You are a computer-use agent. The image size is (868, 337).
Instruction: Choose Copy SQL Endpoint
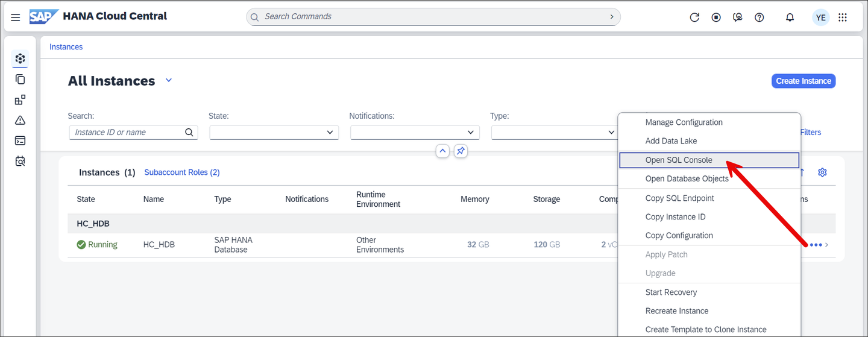coord(709,198)
